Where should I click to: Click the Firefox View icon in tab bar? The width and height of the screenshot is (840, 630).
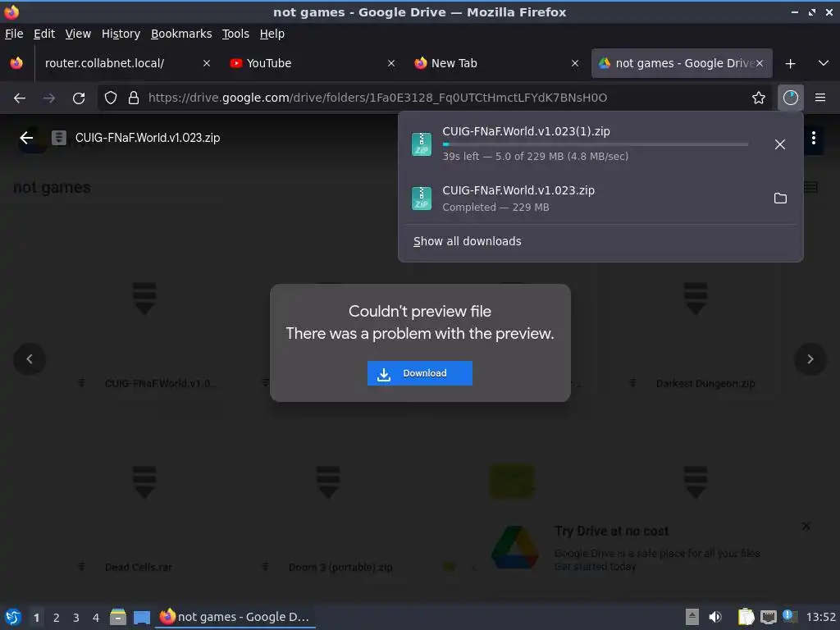click(16, 63)
